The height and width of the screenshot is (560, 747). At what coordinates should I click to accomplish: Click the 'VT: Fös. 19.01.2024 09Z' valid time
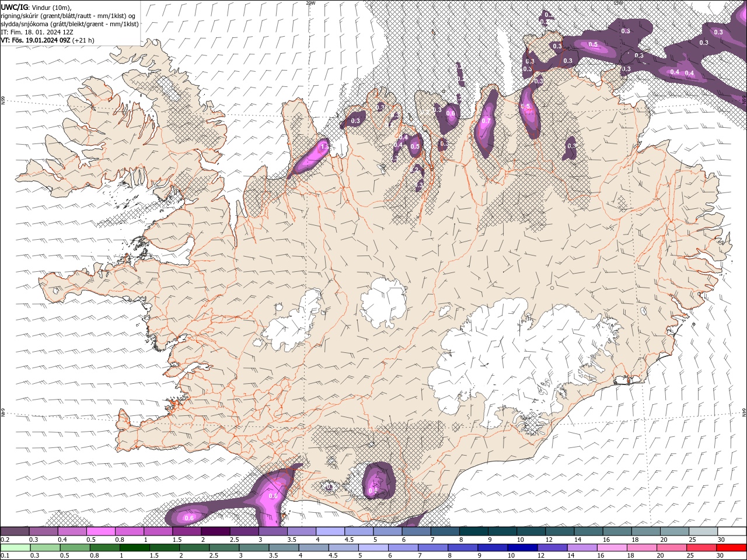click(x=36, y=40)
